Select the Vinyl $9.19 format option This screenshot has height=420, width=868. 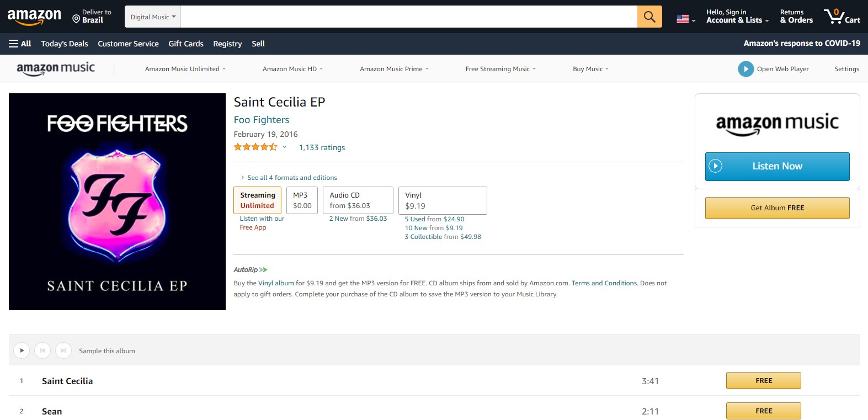[x=443, y=200]
